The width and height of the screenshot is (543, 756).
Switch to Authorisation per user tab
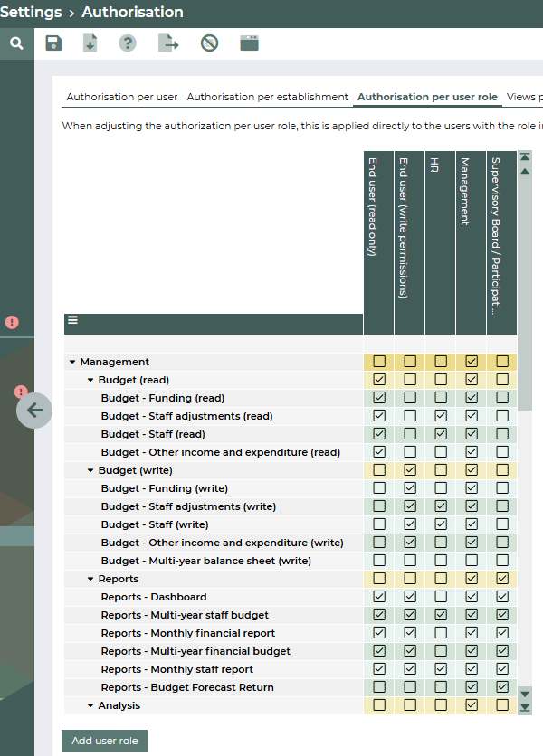[122, 97]
